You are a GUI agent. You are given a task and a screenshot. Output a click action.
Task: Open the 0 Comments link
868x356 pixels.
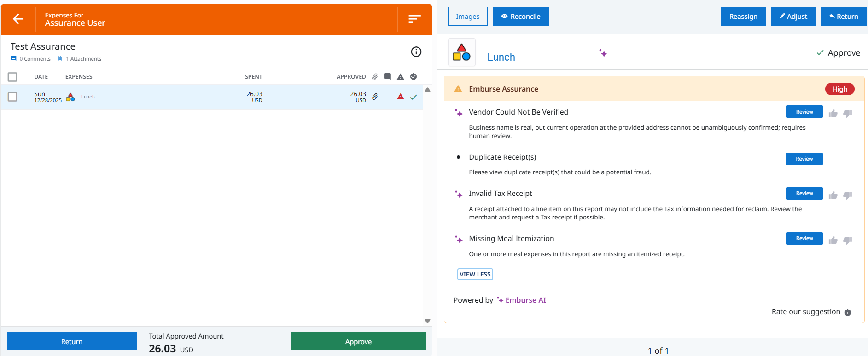31,59
